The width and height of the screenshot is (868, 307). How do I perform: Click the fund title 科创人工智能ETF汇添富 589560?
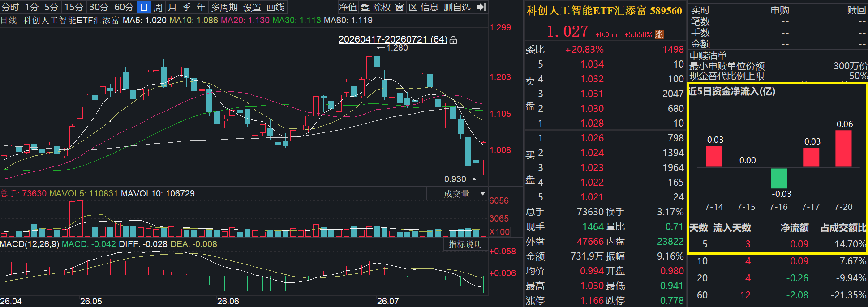pos(604,11)
